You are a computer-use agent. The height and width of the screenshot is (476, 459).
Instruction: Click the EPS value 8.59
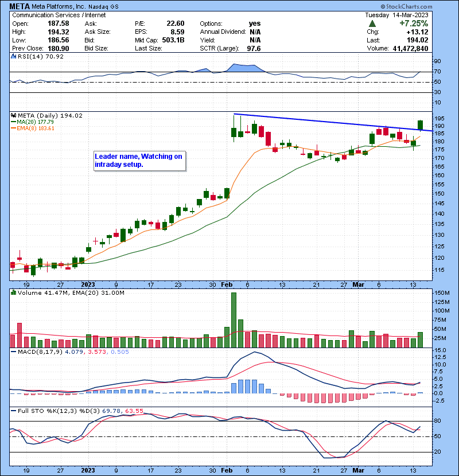pyautogui.click(x=177, y=32)
